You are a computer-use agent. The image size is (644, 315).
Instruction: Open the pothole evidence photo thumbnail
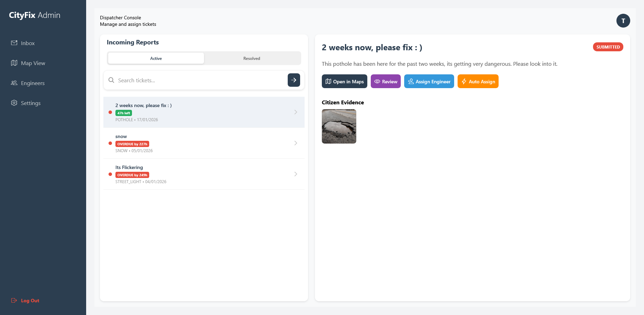(x=339, y=126)
